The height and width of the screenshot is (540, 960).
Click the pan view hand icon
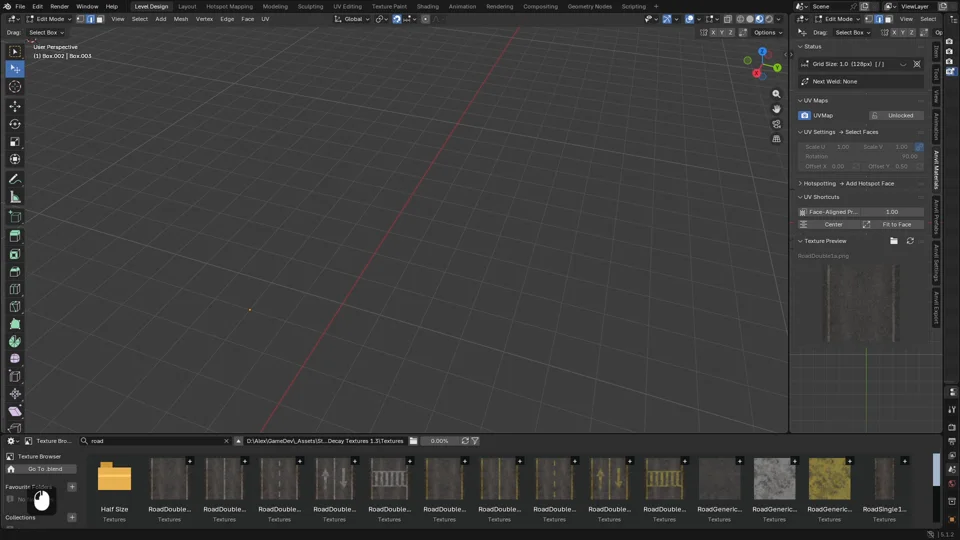pos(776,109)
